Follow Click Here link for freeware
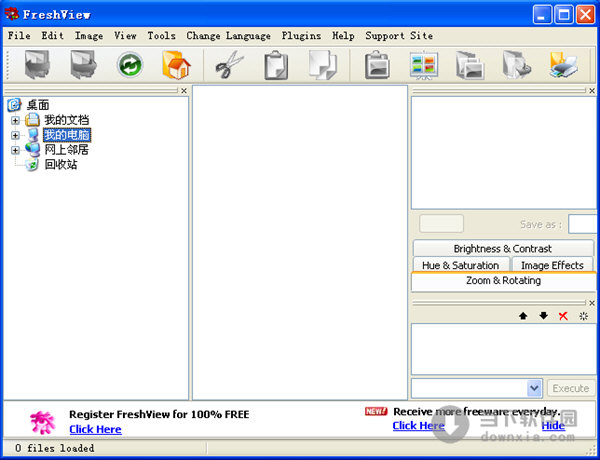The height and width of the screenshot is (460, 600). [419, 426]
